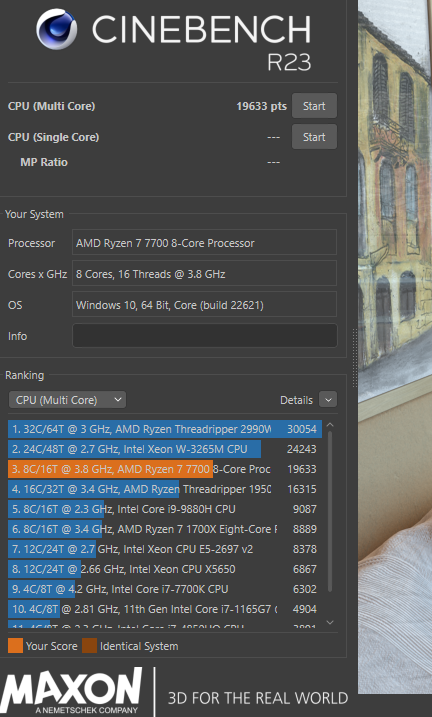The height and width of the screenshot is (717, 432).
Task: Select your AMD Ryzen 7 7700 ranking row
Action: point(165,469)
